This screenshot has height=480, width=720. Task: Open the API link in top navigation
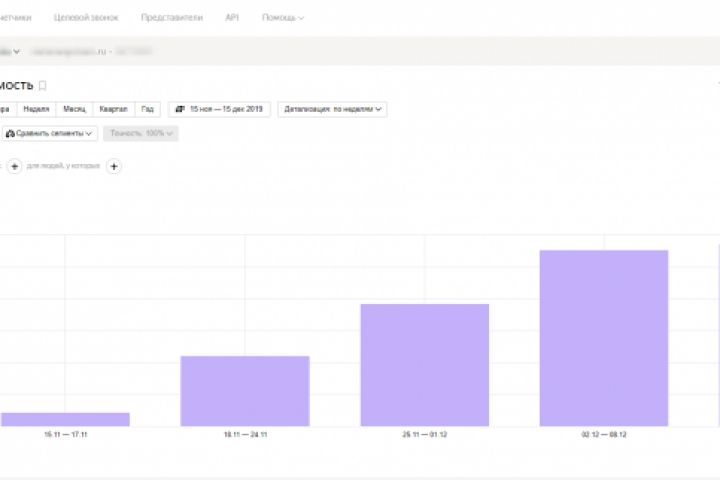coord(232,17)
